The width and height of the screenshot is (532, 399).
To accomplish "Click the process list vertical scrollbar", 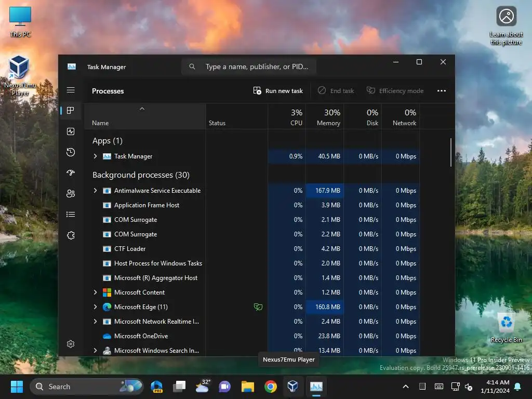I will [451, 152].
